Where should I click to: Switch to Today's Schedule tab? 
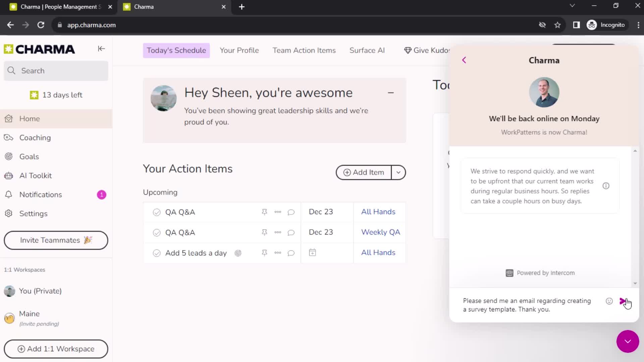coord(176,50)
